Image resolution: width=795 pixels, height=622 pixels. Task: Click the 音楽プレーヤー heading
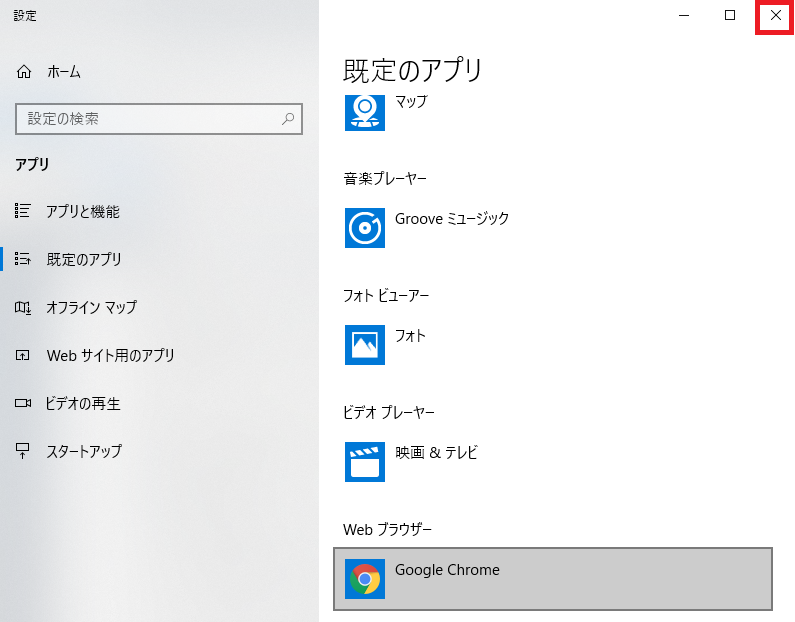click(385, 178)
